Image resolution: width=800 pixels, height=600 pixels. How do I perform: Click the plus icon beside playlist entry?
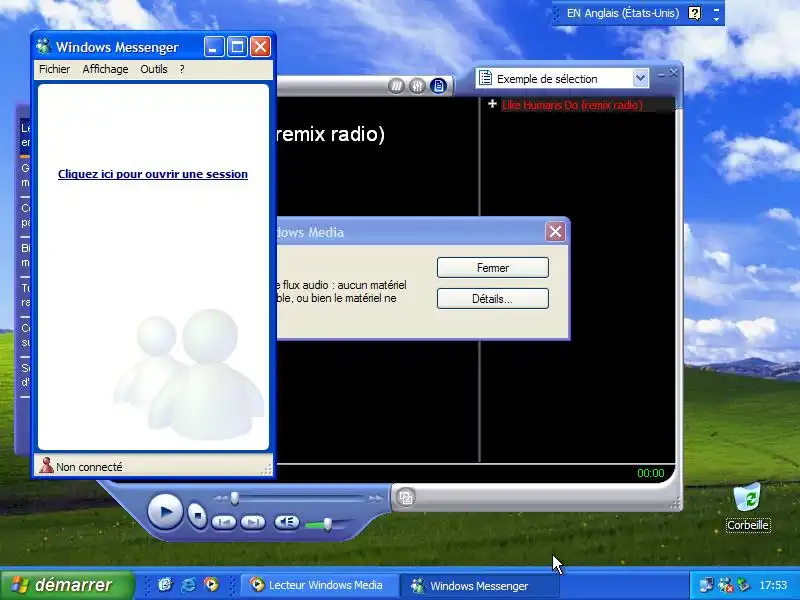click(492, 104)
